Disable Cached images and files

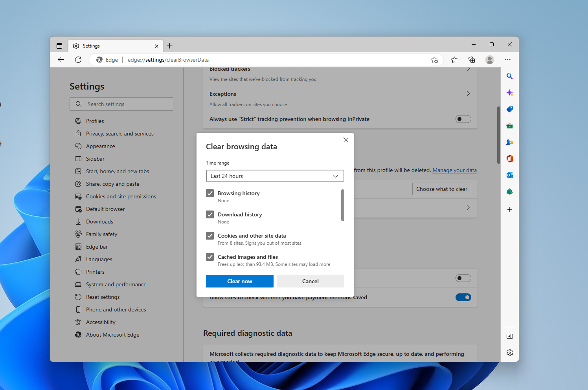[209, 256]
